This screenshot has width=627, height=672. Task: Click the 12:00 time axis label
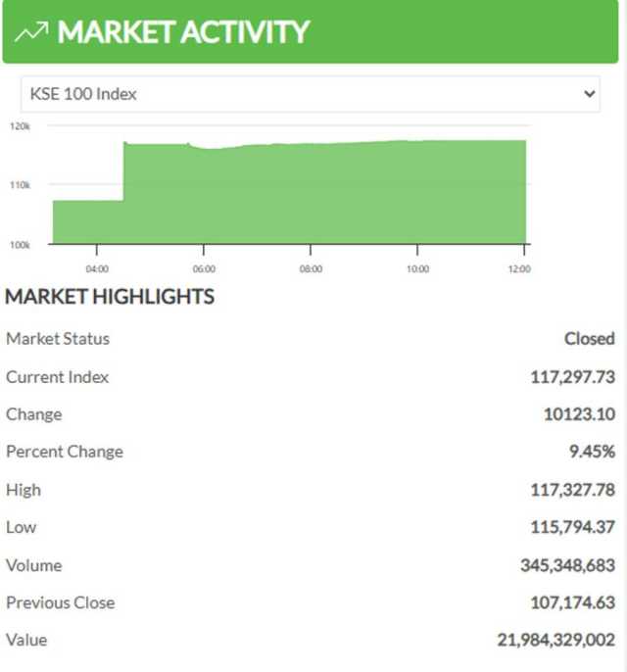[519, 268]
